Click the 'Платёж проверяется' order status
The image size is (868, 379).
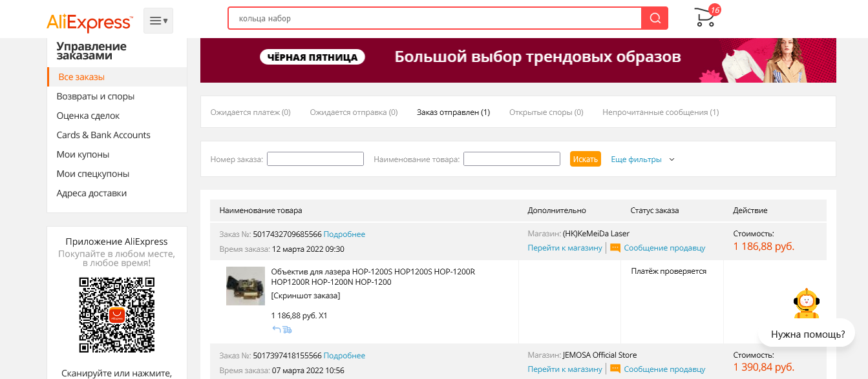point(669,271)
